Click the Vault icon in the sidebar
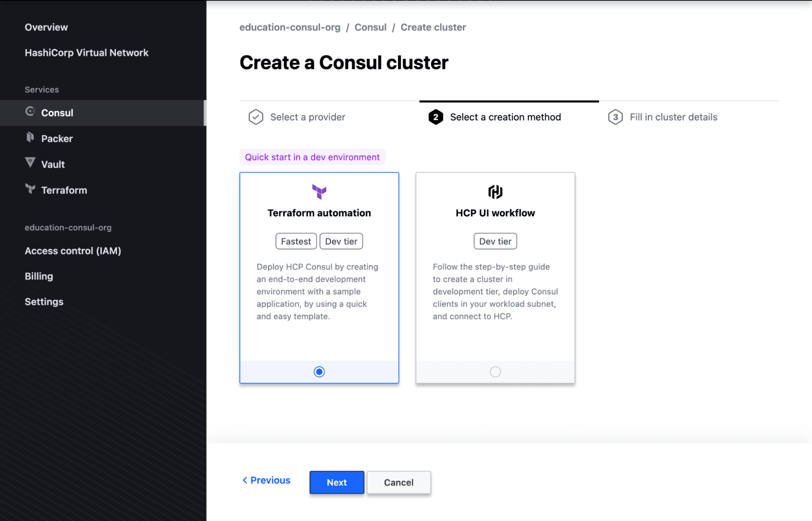The width and height of the screenshot is (812, 521). click(31, 163)
